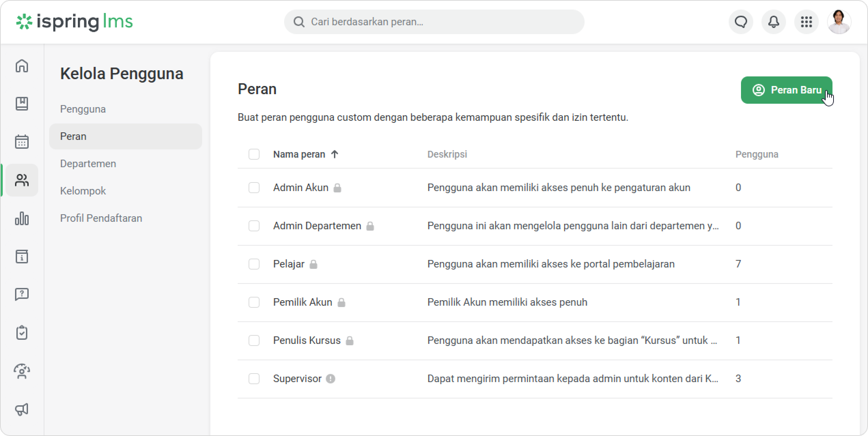Sort by Nama peran column arrow
The image size is (868, 436).
(335, 154)
